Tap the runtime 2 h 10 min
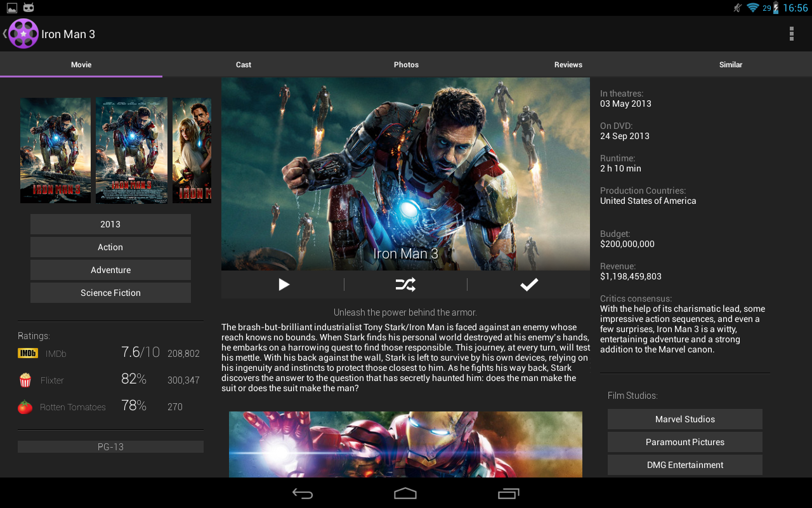 [x=620, y=168]
